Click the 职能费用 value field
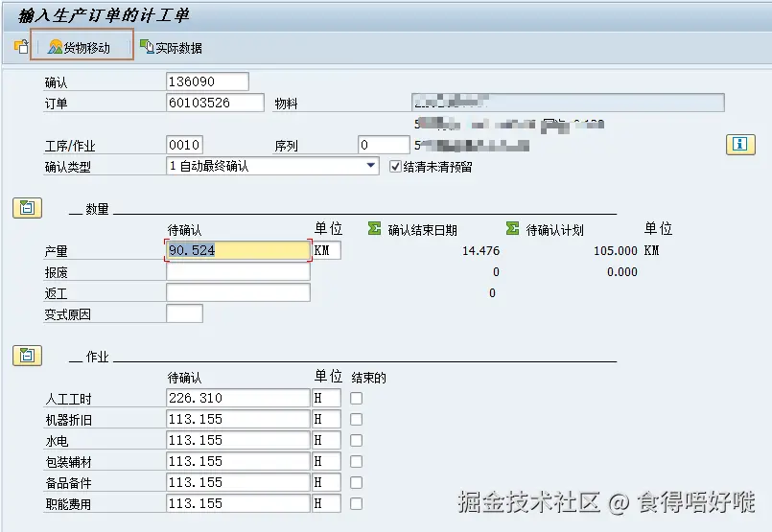This screenshot has width=772, height=532. 238,503
